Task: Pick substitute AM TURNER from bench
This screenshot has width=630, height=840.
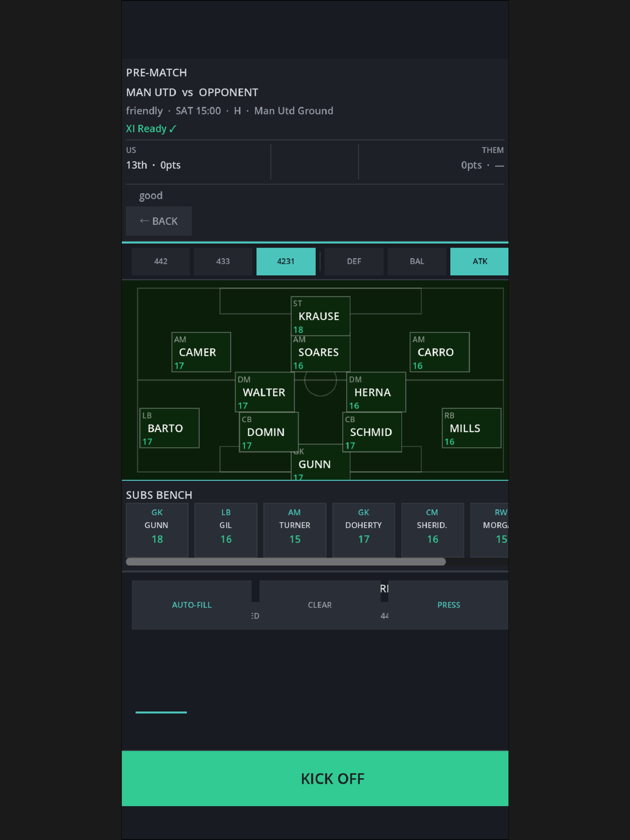Action: click(x=295, y=530)
